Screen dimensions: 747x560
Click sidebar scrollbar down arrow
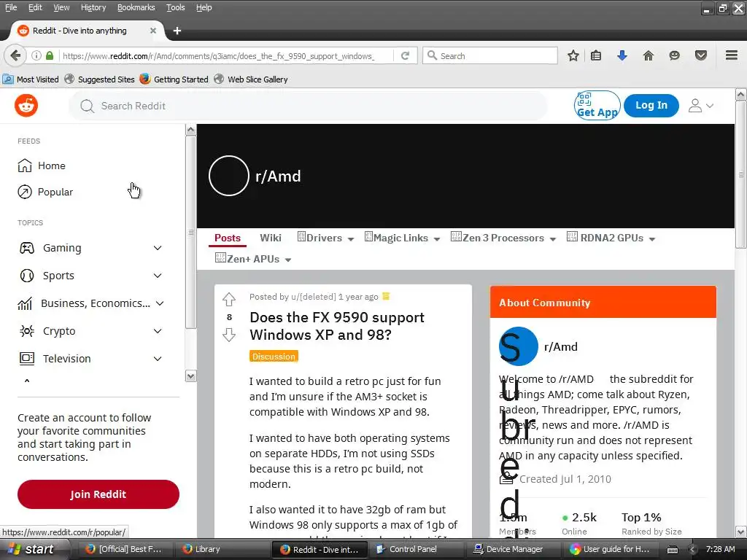[x=190, y=376]
